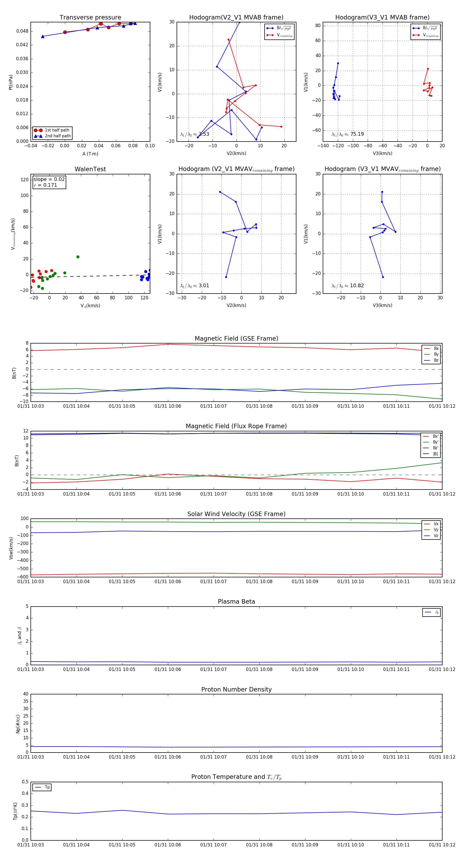
Task: Click the Vx entry in the velocity legend
Action: [x=431, y=524]
